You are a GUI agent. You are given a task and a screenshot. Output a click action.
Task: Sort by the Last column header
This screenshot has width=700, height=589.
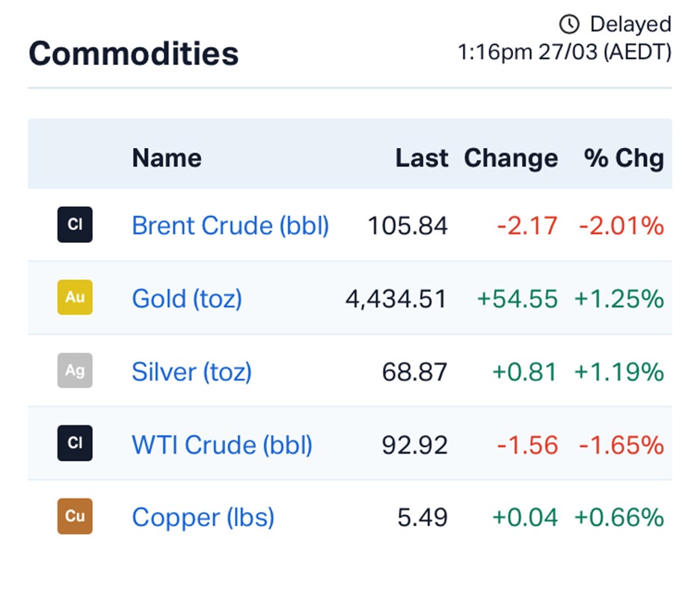click(422, 158)
